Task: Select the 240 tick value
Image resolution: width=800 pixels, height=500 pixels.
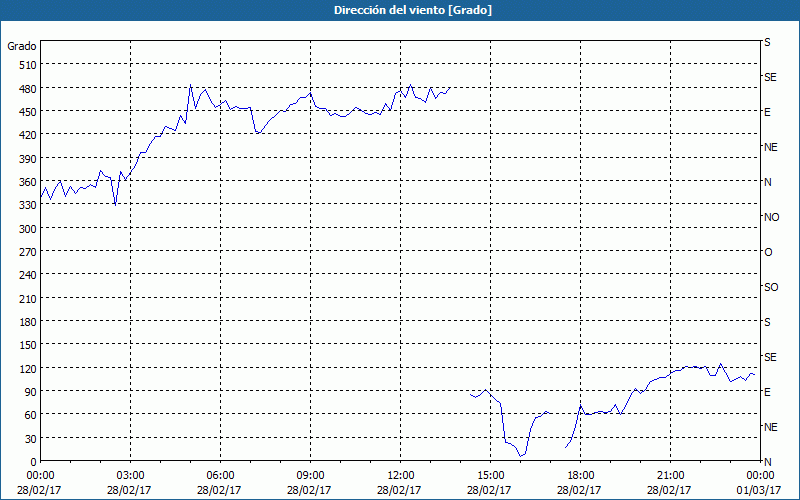Action: click(x=28, y=276)
